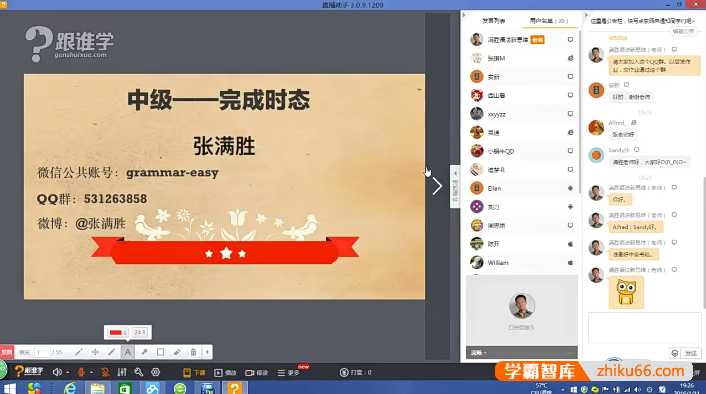Click the owl sticker in chat
706x394 pixels.
[x=626, y=293]
